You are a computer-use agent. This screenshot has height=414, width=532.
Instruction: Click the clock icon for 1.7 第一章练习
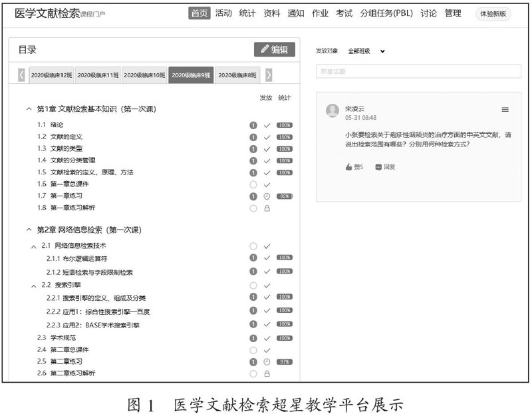pos(267,196)
